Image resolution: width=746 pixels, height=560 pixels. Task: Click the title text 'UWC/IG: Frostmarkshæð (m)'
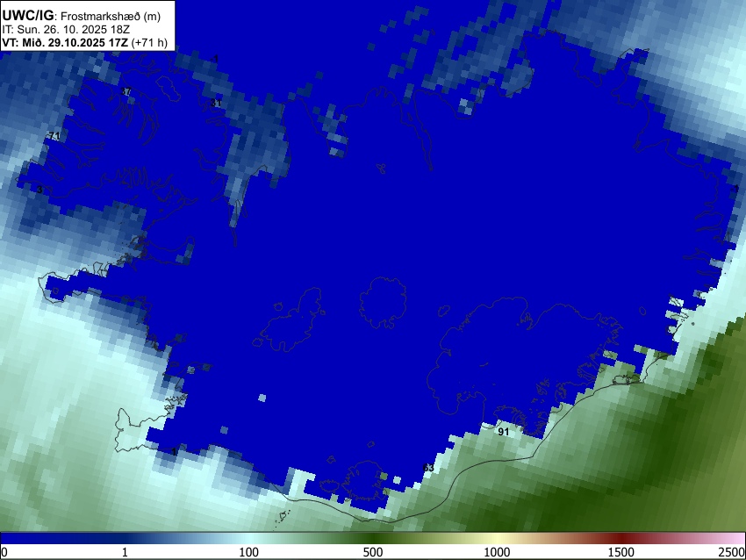[x=81, y=16]
